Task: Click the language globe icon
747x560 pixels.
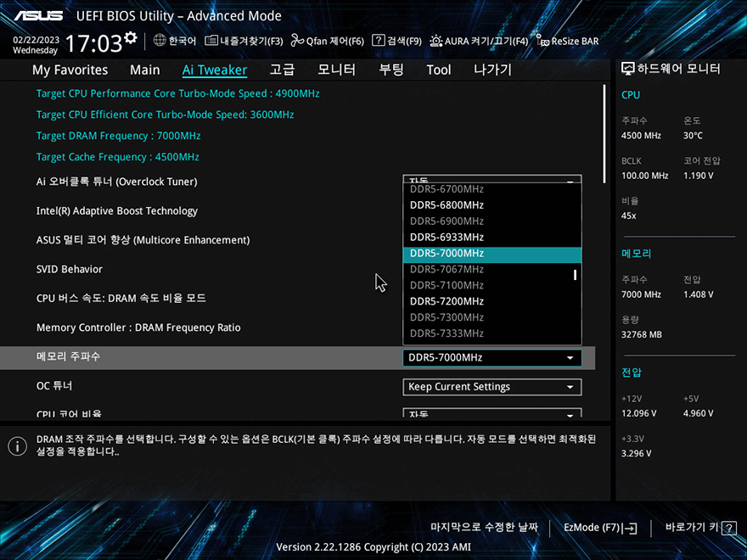Action: tap(160, 41)
